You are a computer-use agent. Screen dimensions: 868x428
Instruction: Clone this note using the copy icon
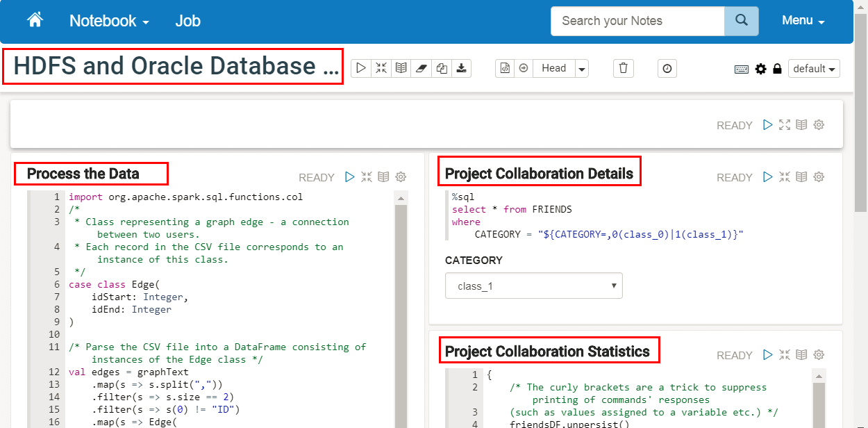tap(442, 68)
